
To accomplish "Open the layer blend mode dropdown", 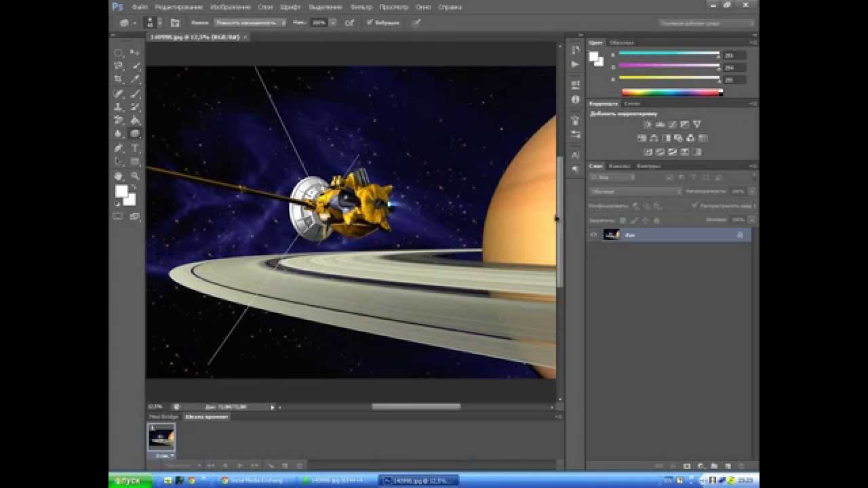I will coord(635,191).
